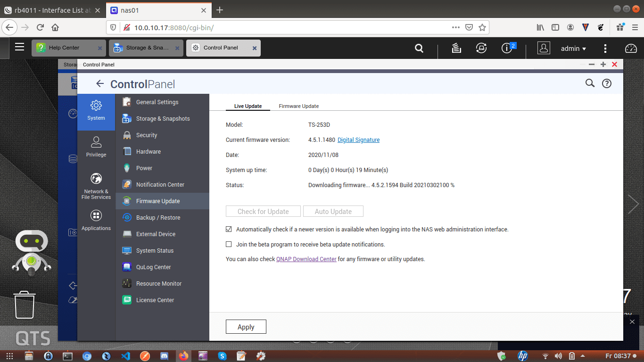Open the external devices icon in QTS bar

point(481,48)
